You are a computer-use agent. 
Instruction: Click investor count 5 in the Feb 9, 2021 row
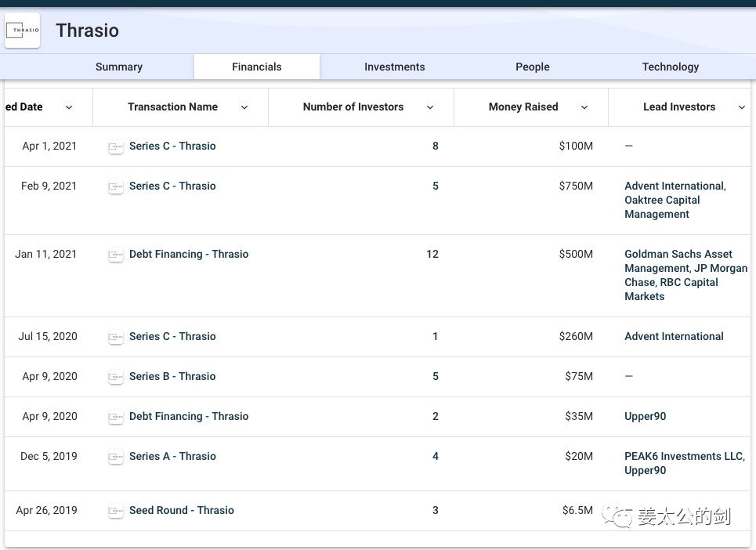click(436, 186)
